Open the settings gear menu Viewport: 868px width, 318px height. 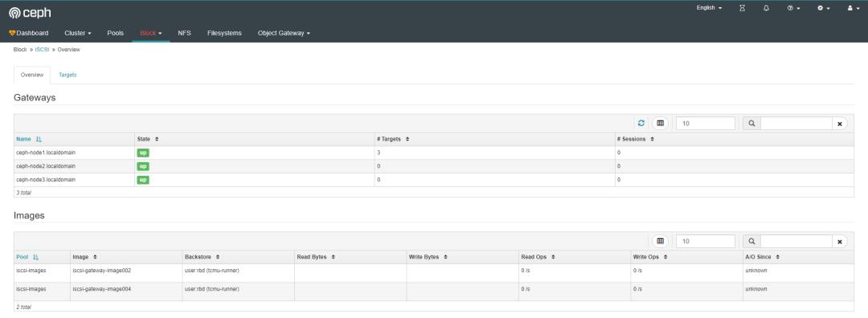(824, 8)
